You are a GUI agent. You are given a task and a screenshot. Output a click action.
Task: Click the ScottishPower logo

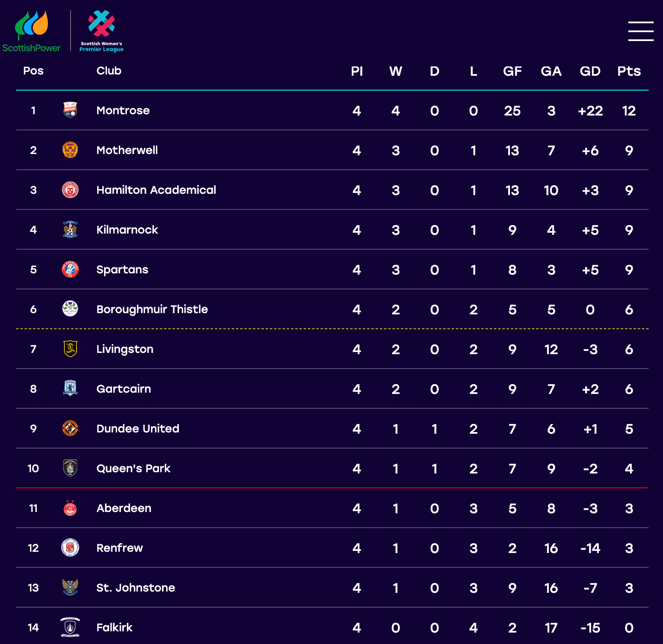[x=32, y=31]
